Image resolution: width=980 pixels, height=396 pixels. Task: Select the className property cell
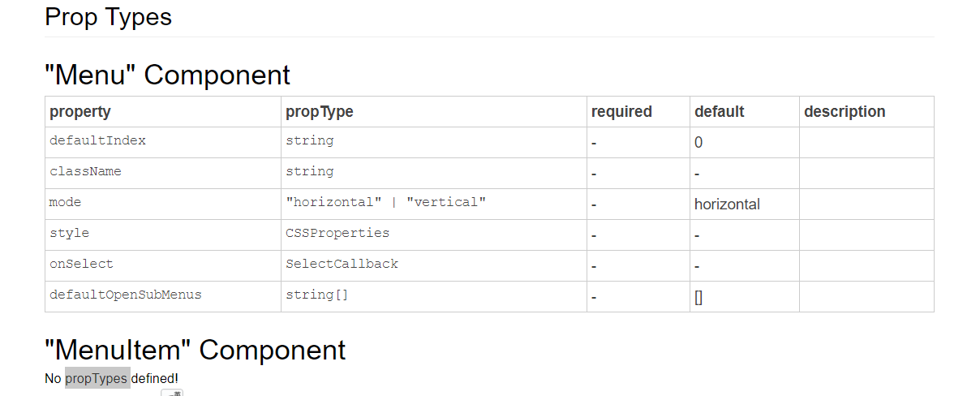(x=163, y=174)
